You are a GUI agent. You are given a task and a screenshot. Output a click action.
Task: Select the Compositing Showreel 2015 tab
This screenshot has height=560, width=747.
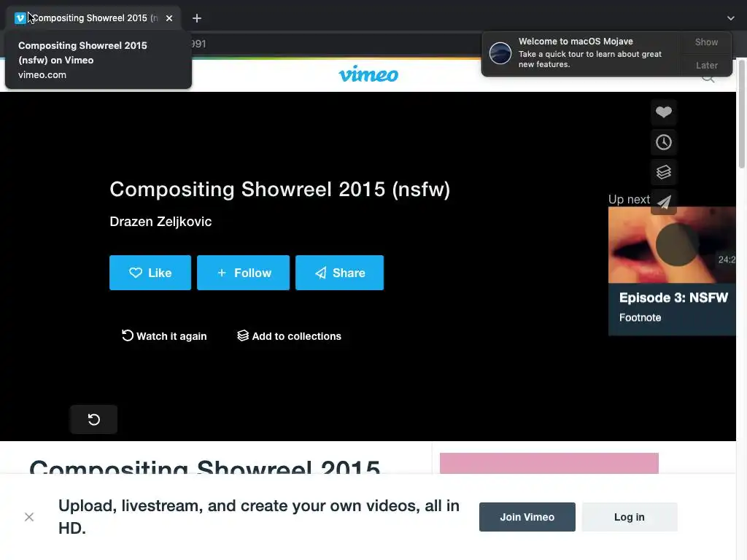point(94,18)
